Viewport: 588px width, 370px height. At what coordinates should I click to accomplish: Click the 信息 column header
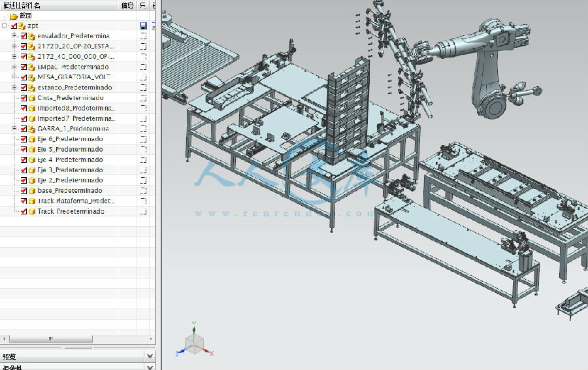coord(128,5)
